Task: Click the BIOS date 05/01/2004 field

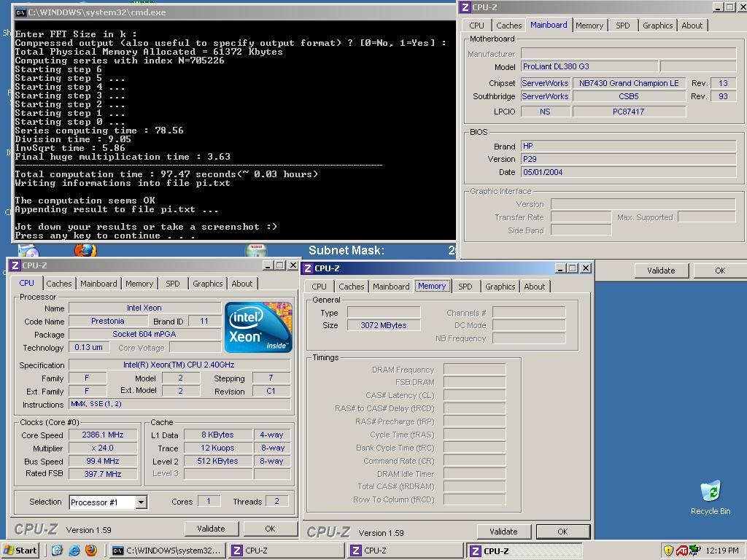Action: pyautogui.click(x=628, y=172)
